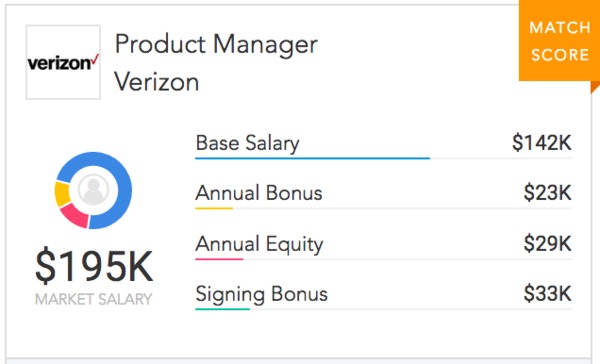The height and width of the screenshot is (364, 600).
Task: Click the $195K market salary figure
Action: coord(94,266)
